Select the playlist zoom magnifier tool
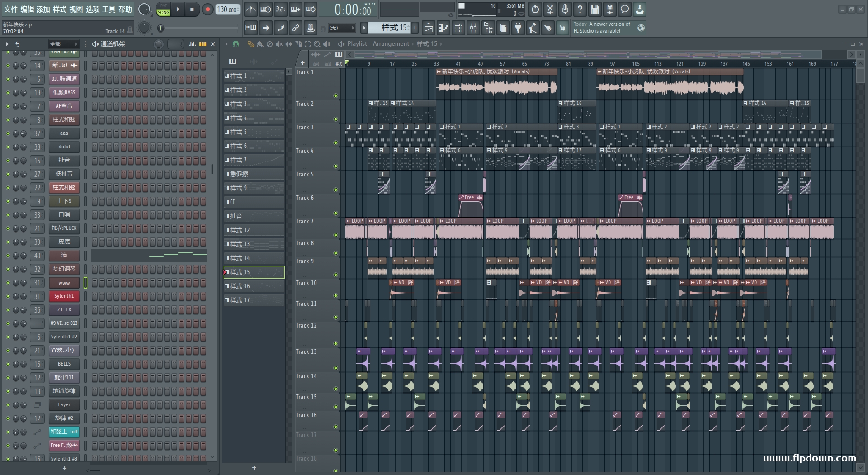The height and width of the screenshot is (475, 868). tap(317, 44)
